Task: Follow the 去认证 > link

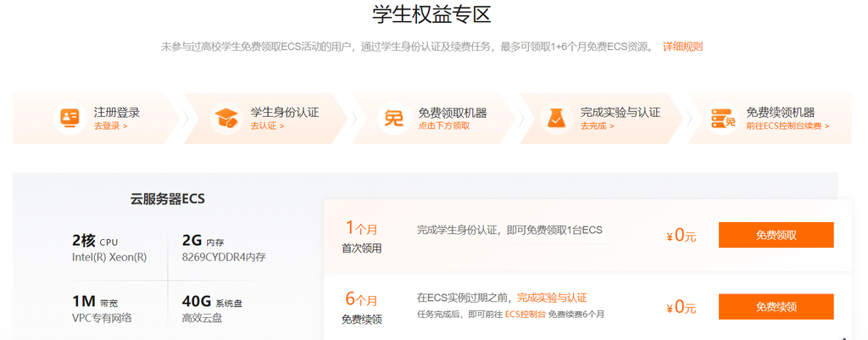Action: 267,125
